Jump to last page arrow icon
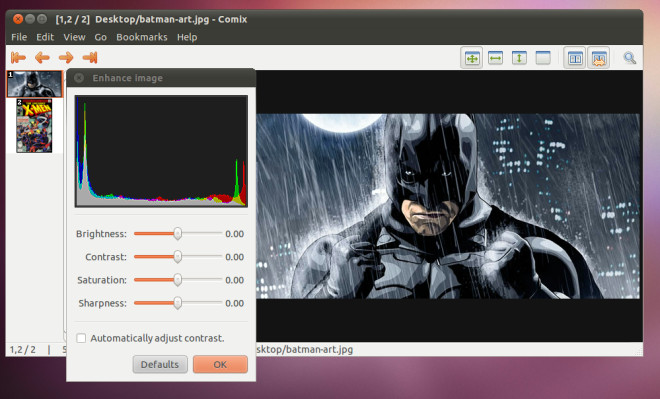Image resolution: width=660 pixels, height=399 pixels. [90, 57]
